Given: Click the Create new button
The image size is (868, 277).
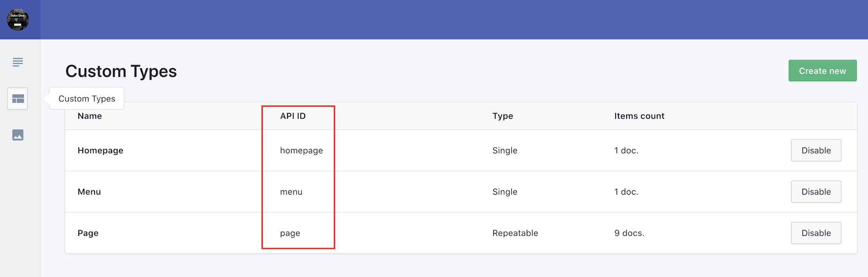Looking at the screenshot, I should point(822,71).
